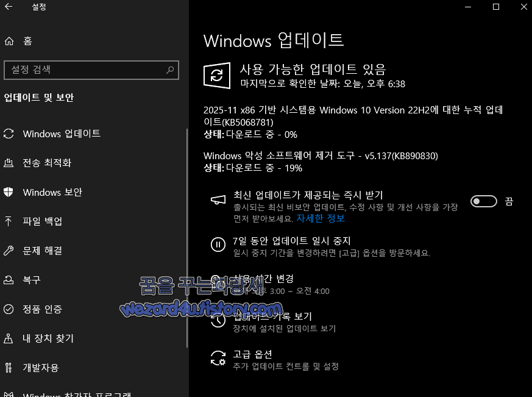Image resolution: width=532 pixels, height=397 pixels.
Task: Click the large update status refresh icon
Action: (217, 76)
